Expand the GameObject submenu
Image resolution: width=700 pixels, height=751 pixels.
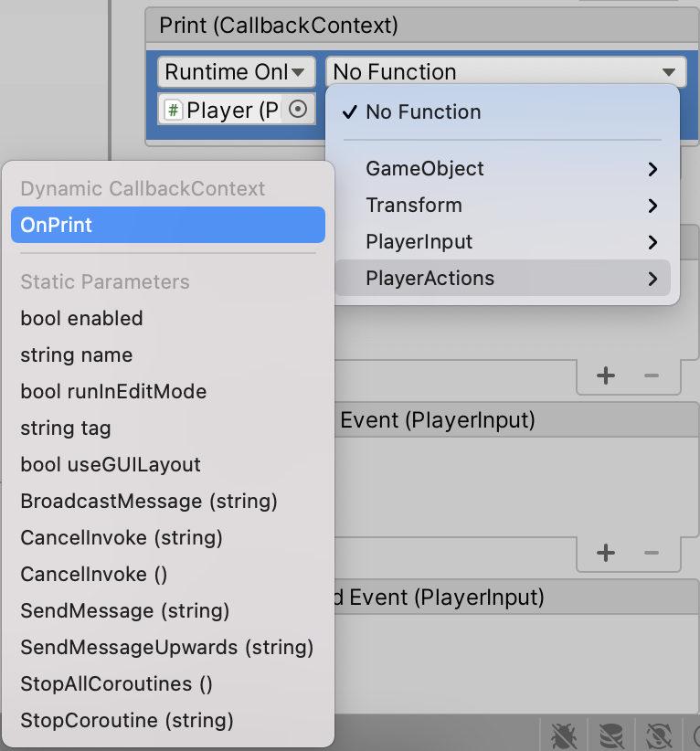[503, 169]
